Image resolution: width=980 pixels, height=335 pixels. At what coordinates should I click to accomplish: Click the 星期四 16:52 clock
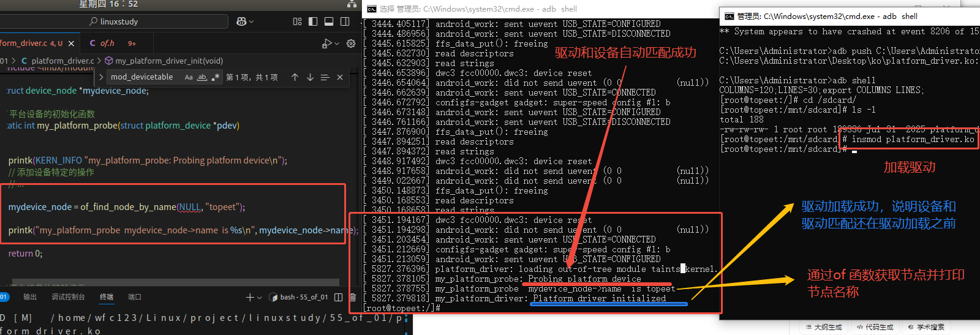pos(108,4)
